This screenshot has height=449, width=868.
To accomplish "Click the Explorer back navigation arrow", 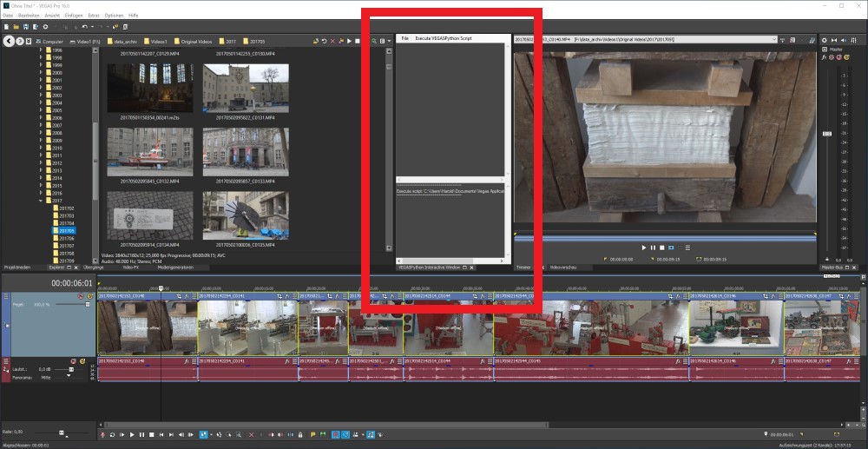I will [x=7, y=41].
